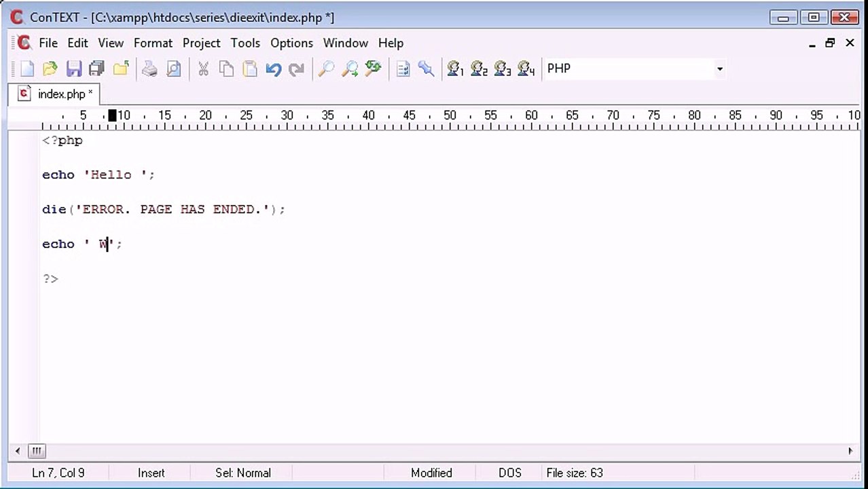The image size is (868, 489).
Task: Open a file using folder icon
Action: pyautogui.click(x=50, y=69)
